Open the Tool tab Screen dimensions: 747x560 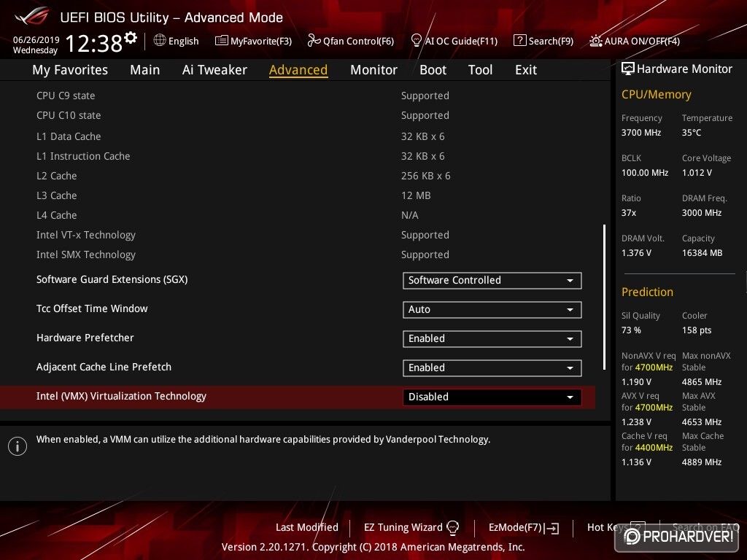coord(480,70)
